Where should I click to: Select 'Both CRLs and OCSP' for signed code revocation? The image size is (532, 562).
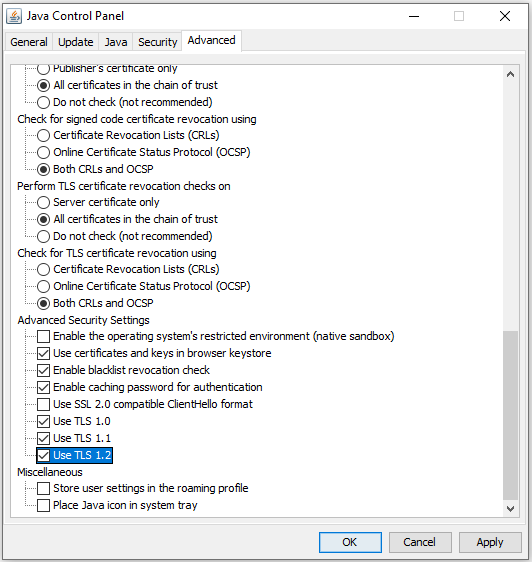coord(43,169)
